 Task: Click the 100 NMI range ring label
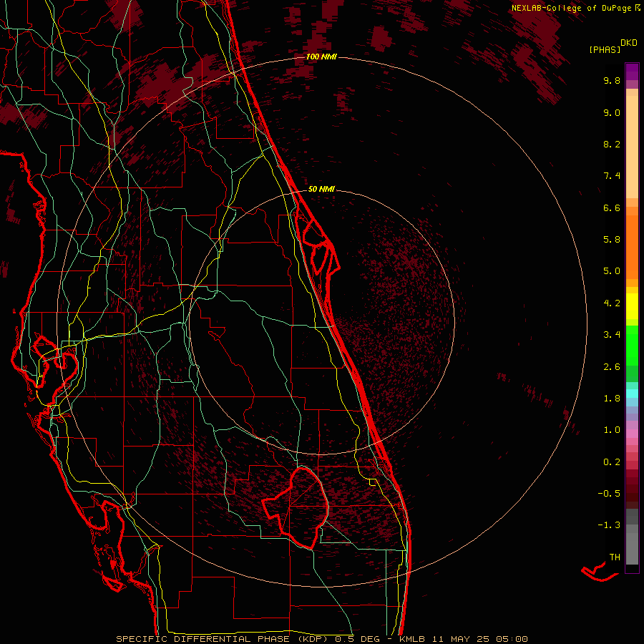(321, 57)
